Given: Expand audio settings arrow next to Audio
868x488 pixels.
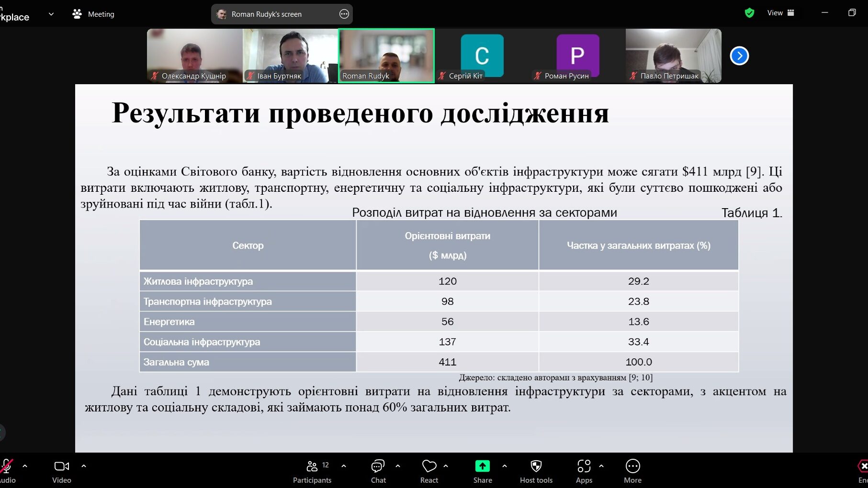Looking at the screenshot, I should click(x=25, y=466).
